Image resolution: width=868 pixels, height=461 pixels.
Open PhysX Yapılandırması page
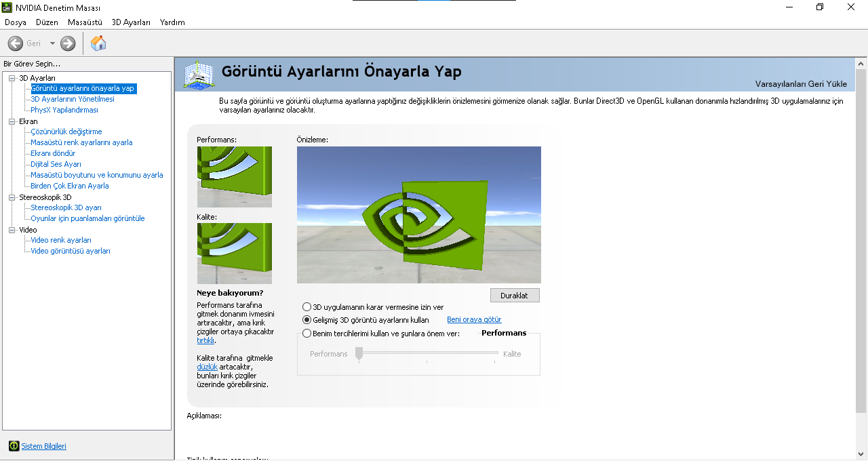click(x=64, y=110)
